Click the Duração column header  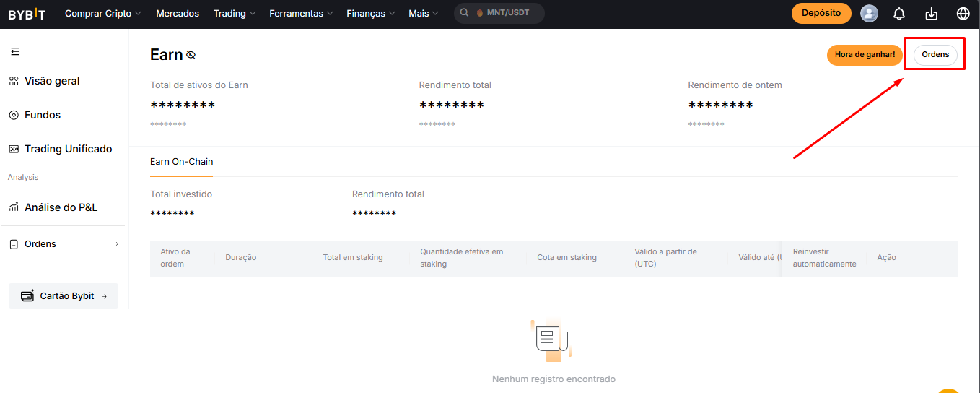click(x=241, y=258)
